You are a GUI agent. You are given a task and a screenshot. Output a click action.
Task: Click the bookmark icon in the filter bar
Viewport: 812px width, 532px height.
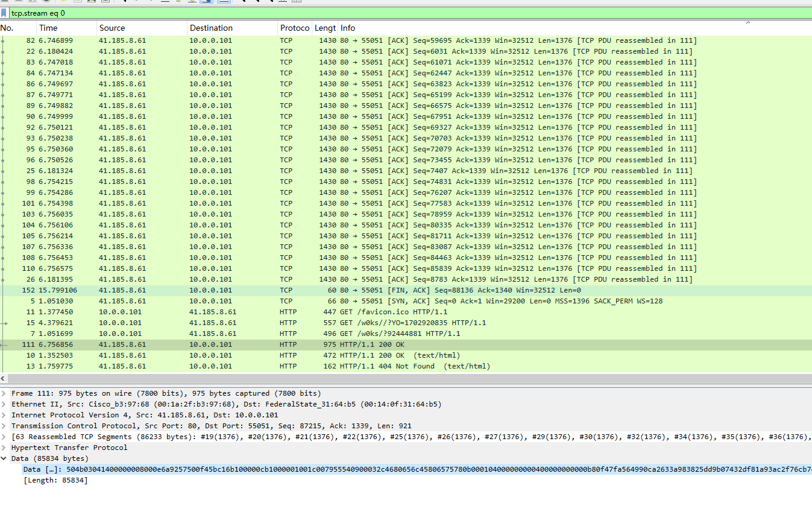click(x=4, y=13)
